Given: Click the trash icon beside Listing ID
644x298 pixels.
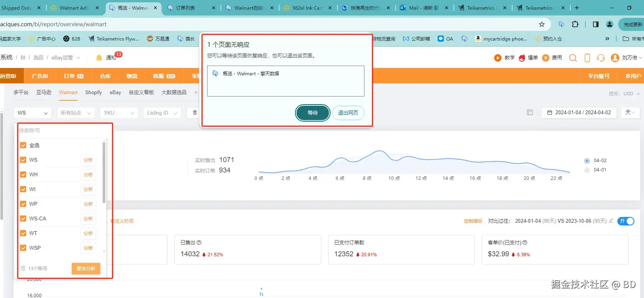Looking at the screenshot, I should 195,113.
